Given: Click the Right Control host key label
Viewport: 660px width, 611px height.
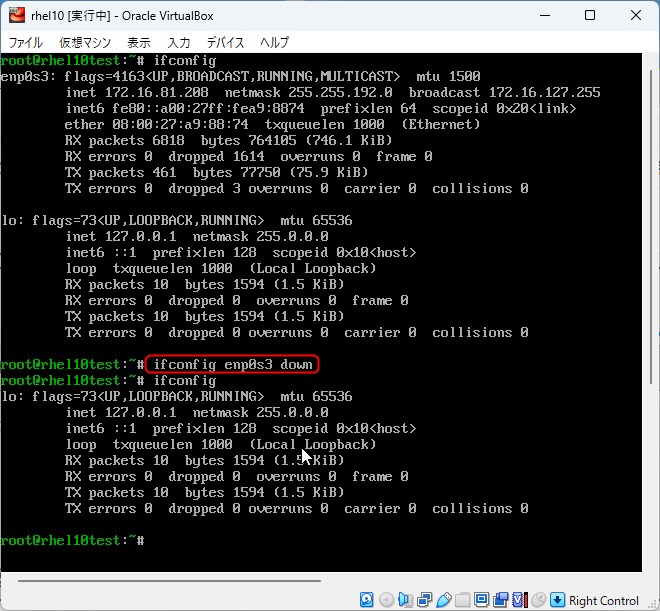Looking at the screenshot, I should [x=604, y=600].
